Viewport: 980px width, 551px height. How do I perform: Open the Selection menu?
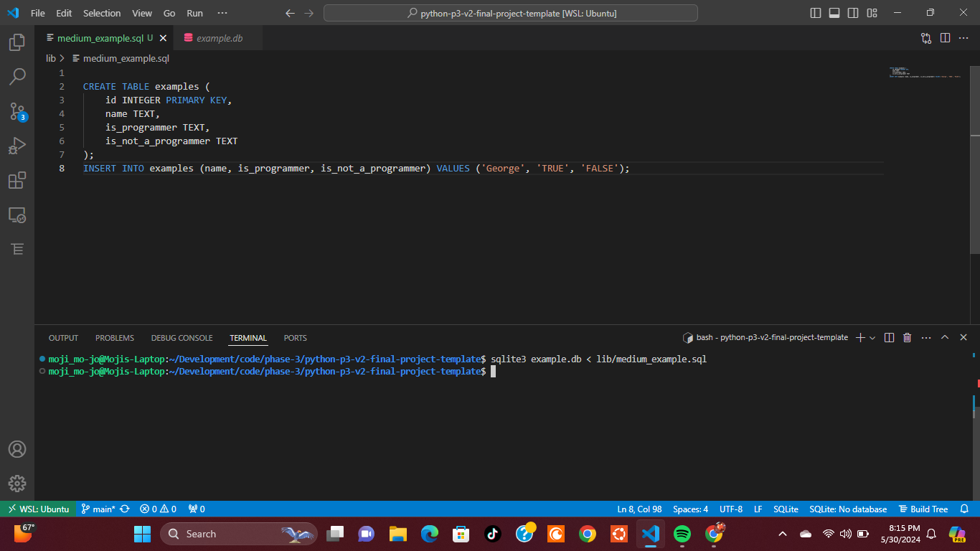click(102, 13)
